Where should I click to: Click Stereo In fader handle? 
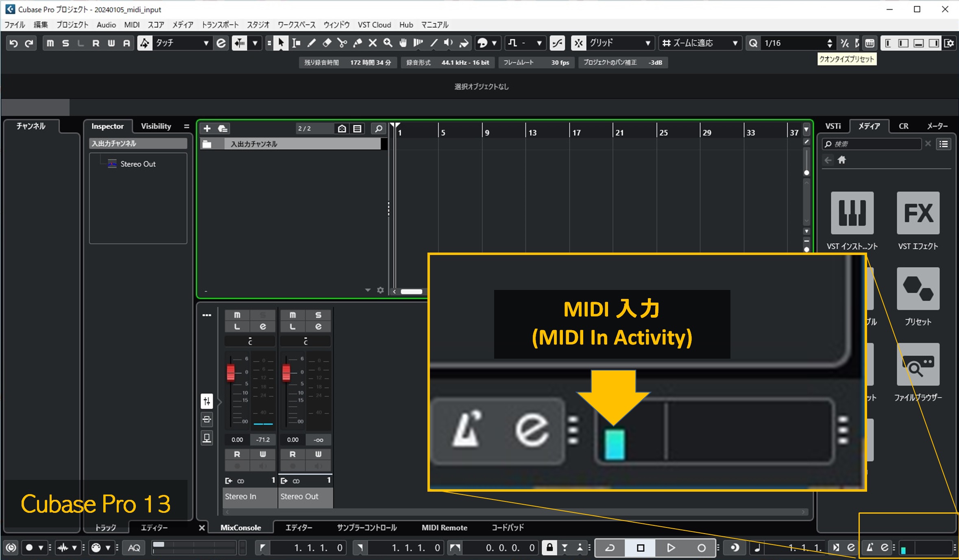[x=231, y=372]
